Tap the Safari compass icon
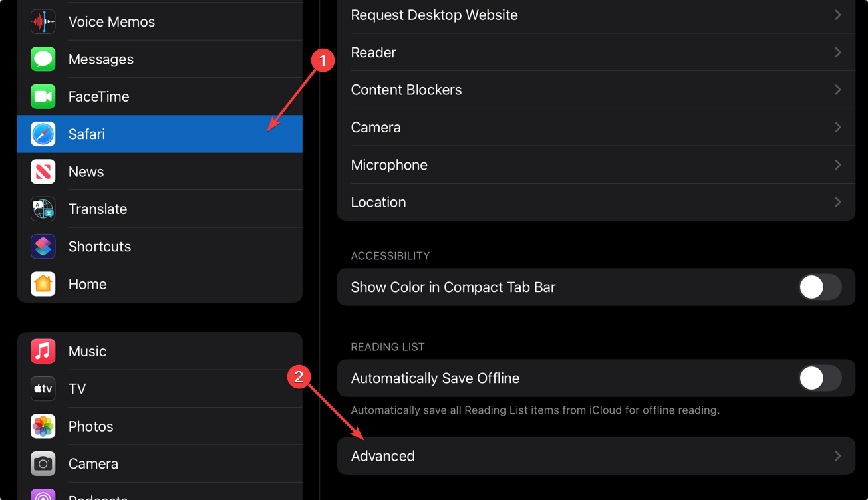Screen dimensions: 868x500 (43, 134)
